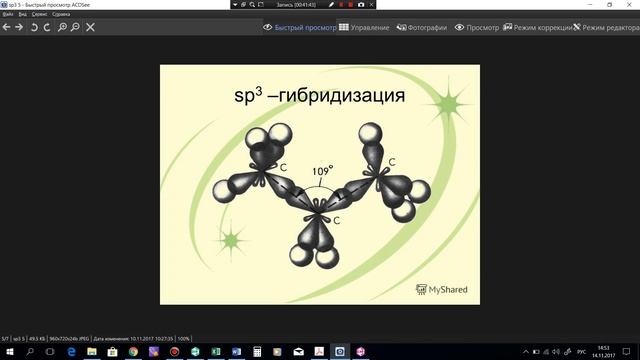Switch to Быстрый просмотр mode

point(300,27)
